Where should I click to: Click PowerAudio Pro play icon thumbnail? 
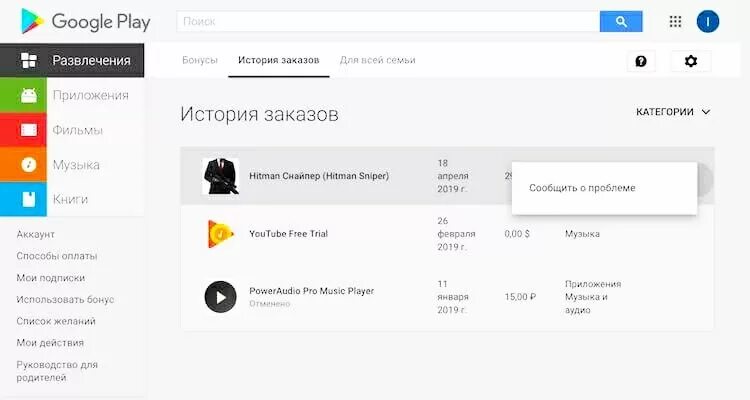[x=221, y=297]
